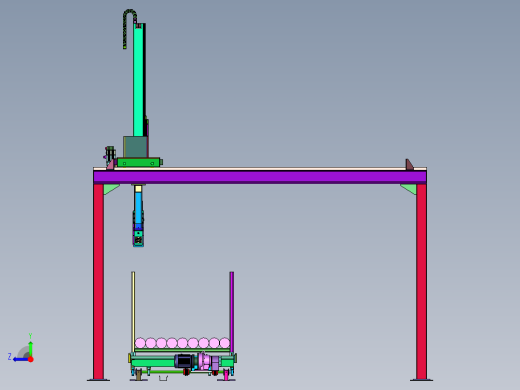Select the yellow vertical post on the cart
This screenshot has height=390, width=520.
pyautogui.click(x=133, y=312)
